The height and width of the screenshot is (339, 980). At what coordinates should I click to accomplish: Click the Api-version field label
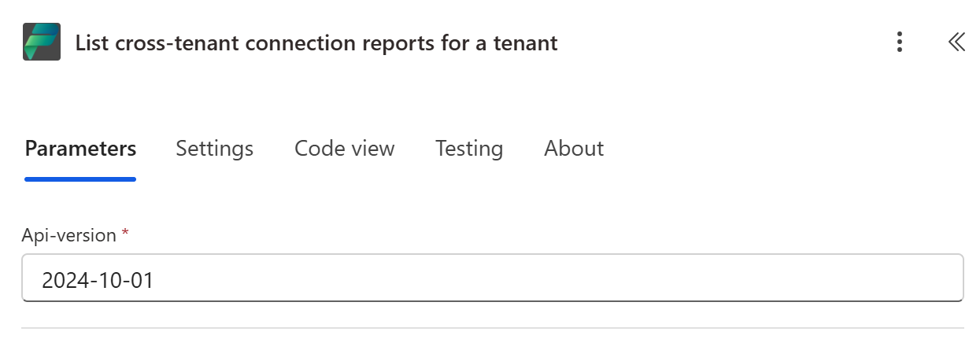pos(68,235)
